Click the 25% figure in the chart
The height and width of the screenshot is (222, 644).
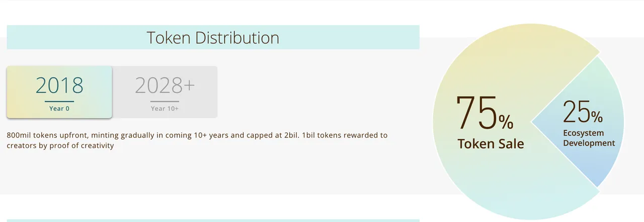pos(583,112)
